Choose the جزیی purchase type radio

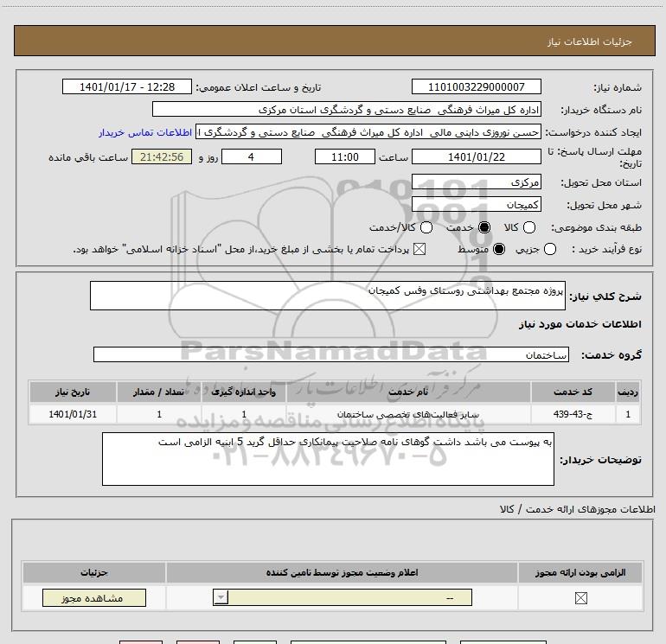(550, 249)
